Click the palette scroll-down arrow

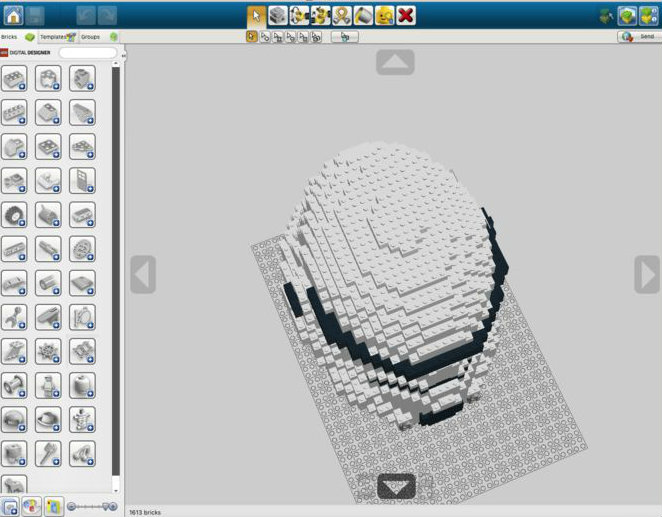[116, 490]
